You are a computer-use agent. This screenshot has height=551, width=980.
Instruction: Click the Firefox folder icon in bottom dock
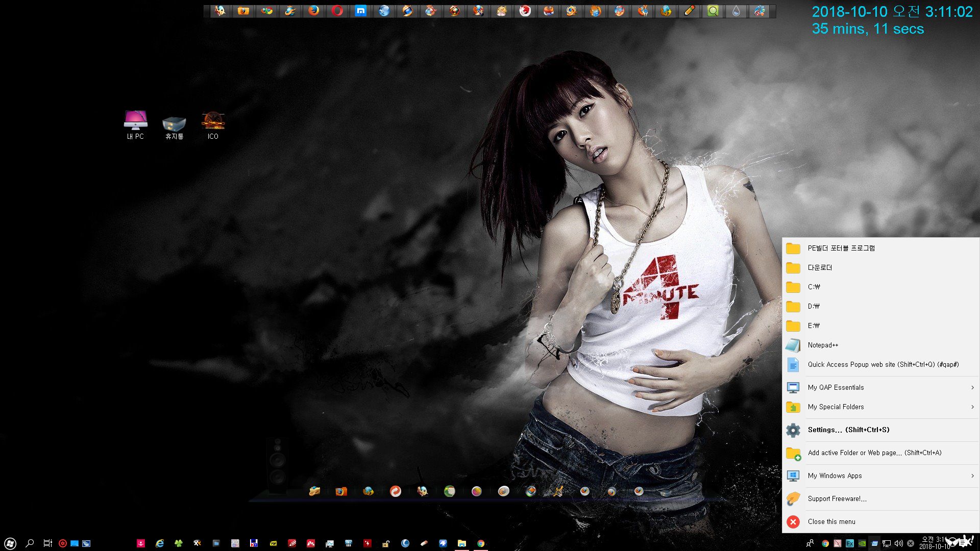click(341, 491)
